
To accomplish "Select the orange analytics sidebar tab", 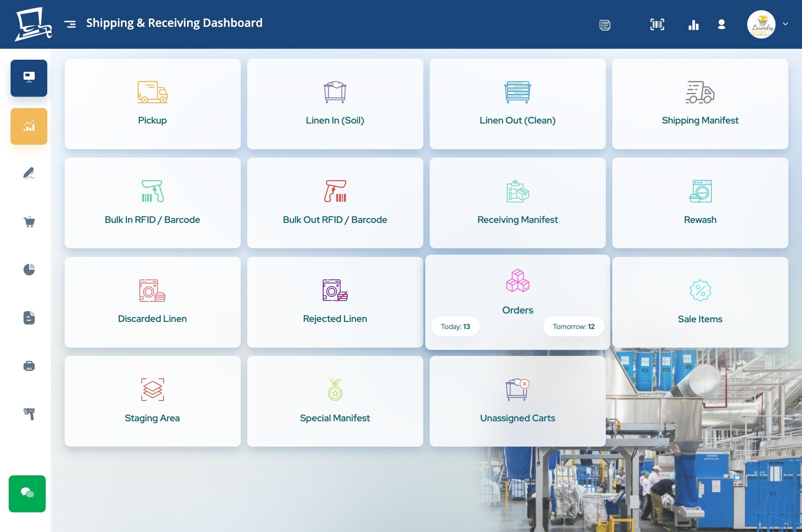I will point(29,126).
